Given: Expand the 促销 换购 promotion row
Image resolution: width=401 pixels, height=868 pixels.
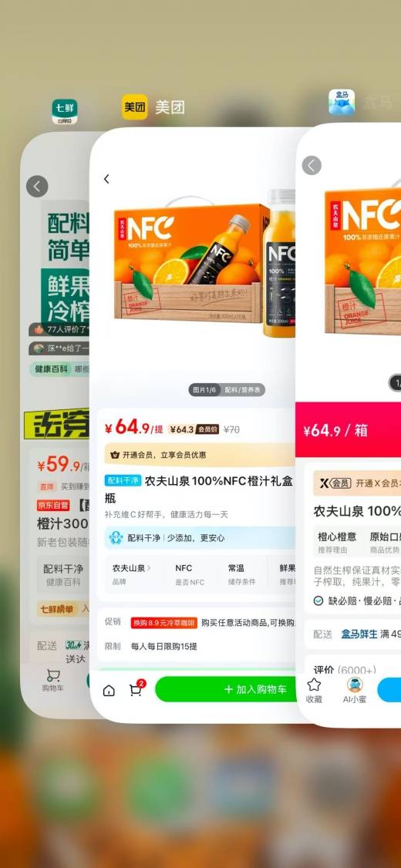Looking at the screenshot, I should click(200, 623).
